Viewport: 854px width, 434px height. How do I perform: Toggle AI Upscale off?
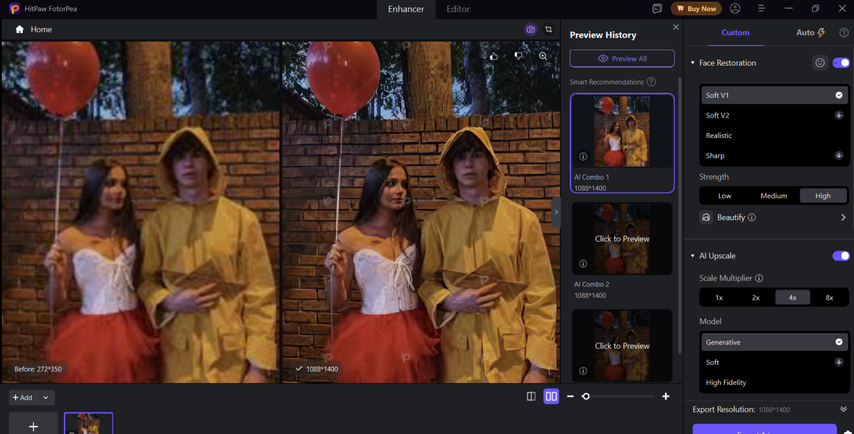tap(841, 255)
